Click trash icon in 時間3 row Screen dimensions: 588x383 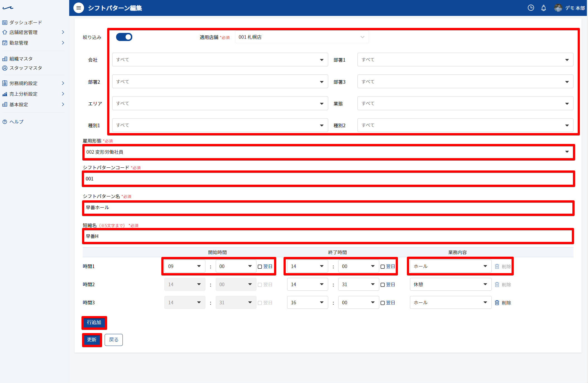tap(497, 303)
